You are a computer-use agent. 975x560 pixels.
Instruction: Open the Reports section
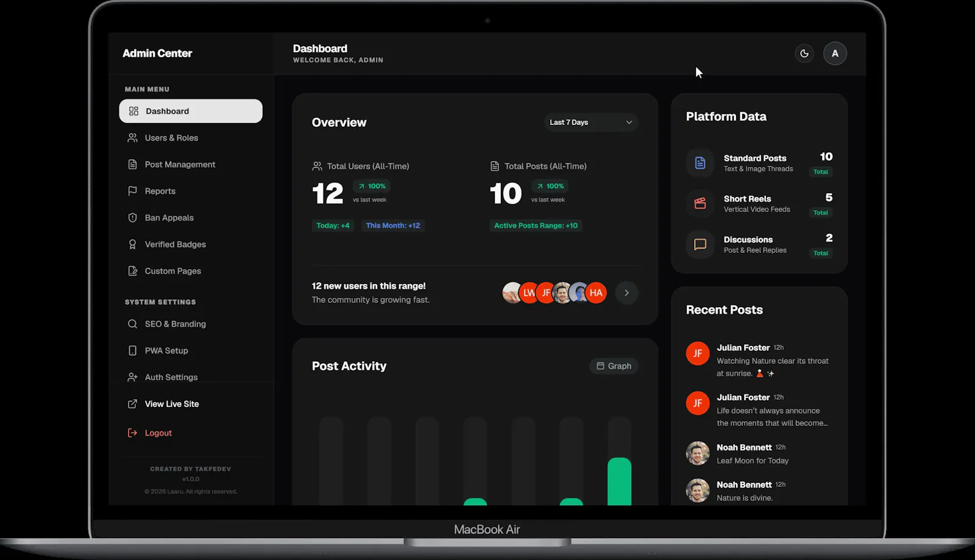point(191,191)
